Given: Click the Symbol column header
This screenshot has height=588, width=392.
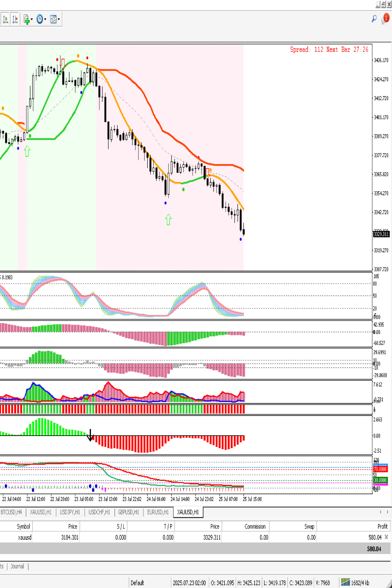Looking at the screenshot, I should click(x=23, y=527).
